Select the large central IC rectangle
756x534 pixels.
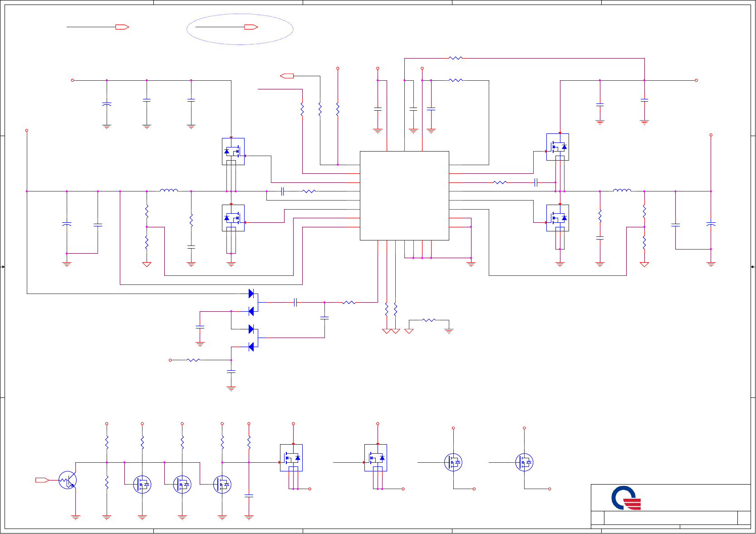coord(404,196)
